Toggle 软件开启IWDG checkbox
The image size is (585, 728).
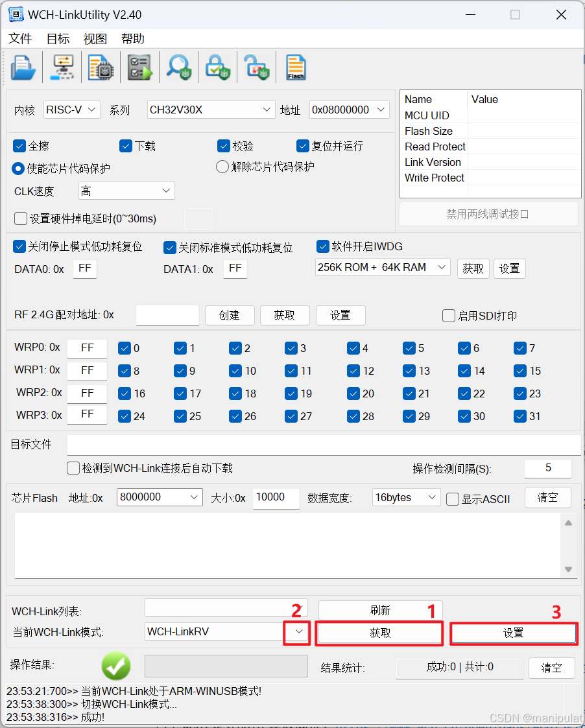tap(322, 246)
